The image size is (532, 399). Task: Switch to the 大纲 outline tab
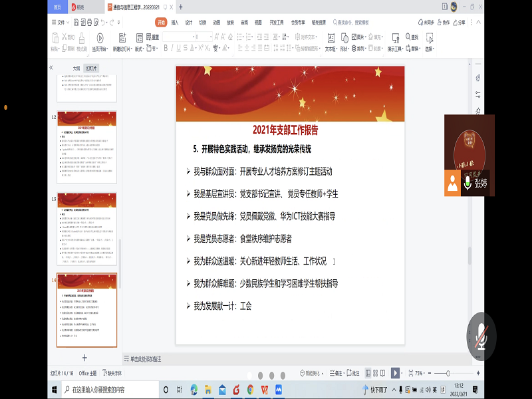pyautogui.click(x=76, y=68)
